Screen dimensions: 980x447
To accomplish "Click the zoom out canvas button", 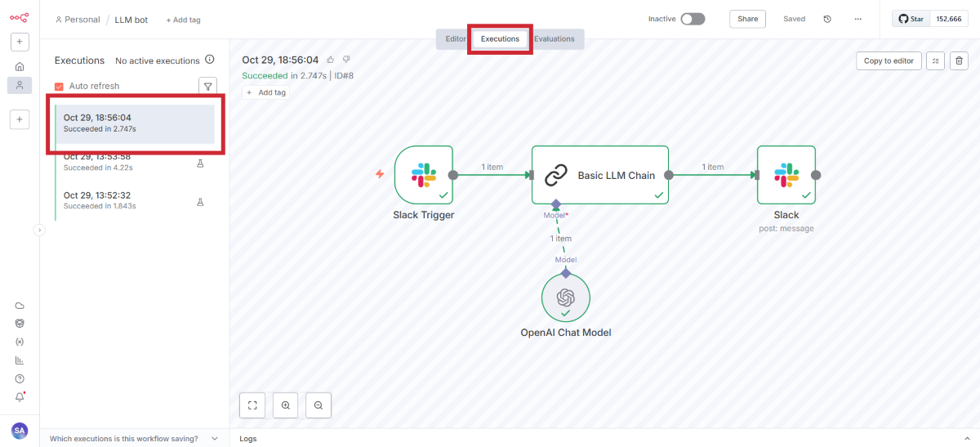I will (x=318, y=405).
